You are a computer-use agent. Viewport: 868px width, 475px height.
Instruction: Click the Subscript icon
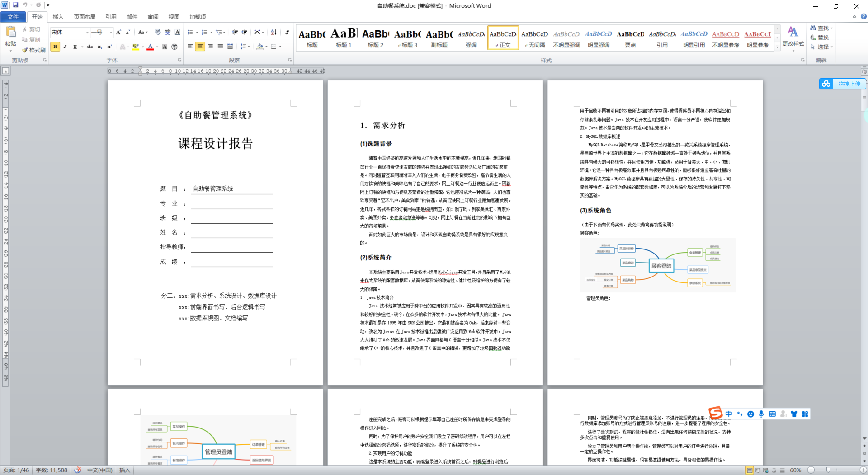(x=99, y=47)
